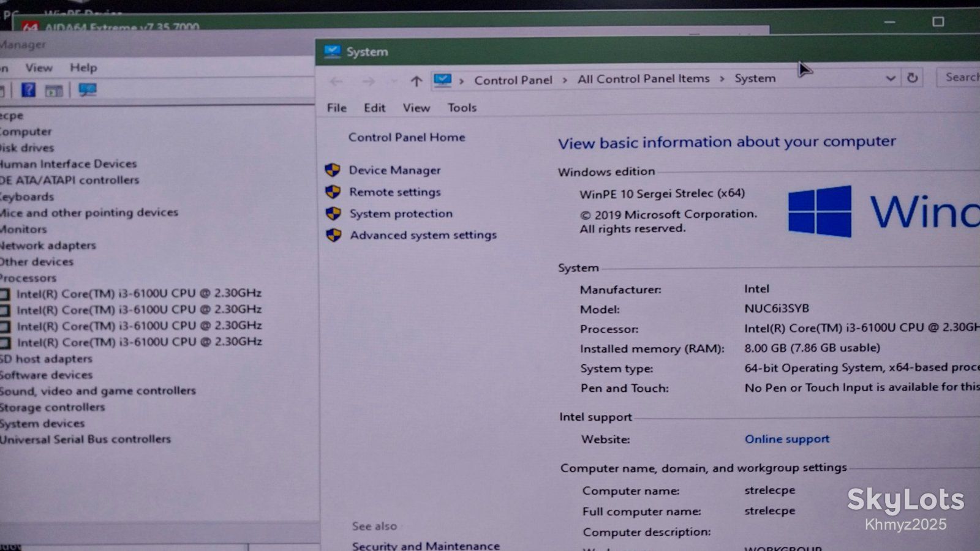Click the shield icon beside Advanced system settings

click(334, 235)
